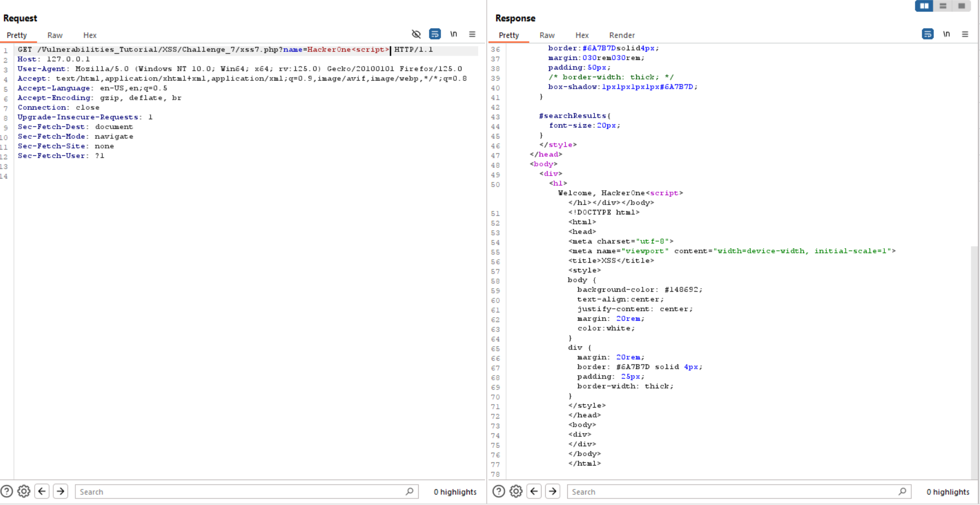Open search settings gear below Response

pos(516,491)
